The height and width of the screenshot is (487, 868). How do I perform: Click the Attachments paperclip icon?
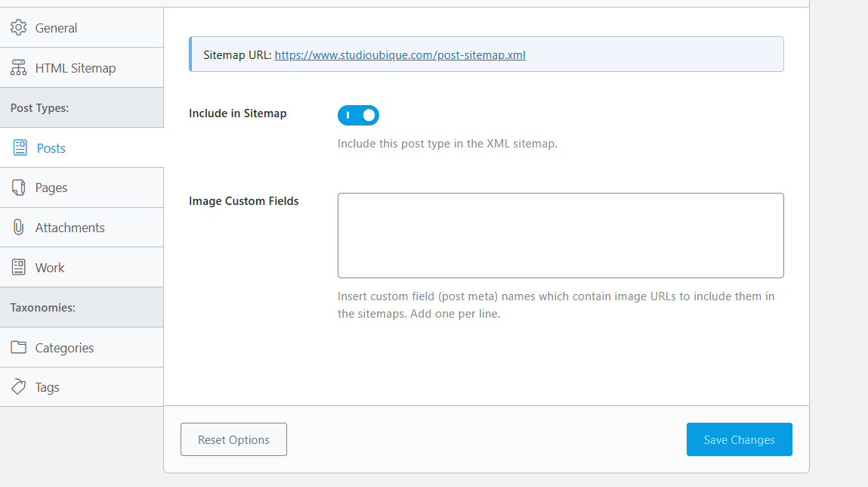18,228
